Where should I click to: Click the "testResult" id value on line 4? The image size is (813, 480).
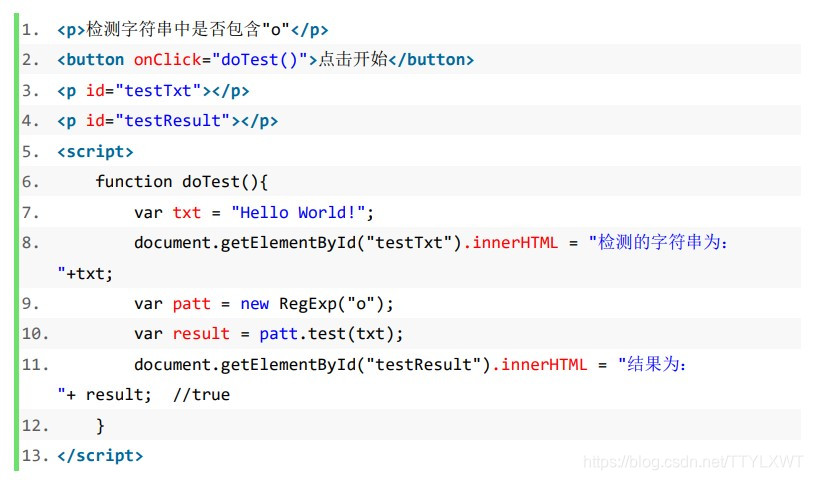(x=173, y=121)
